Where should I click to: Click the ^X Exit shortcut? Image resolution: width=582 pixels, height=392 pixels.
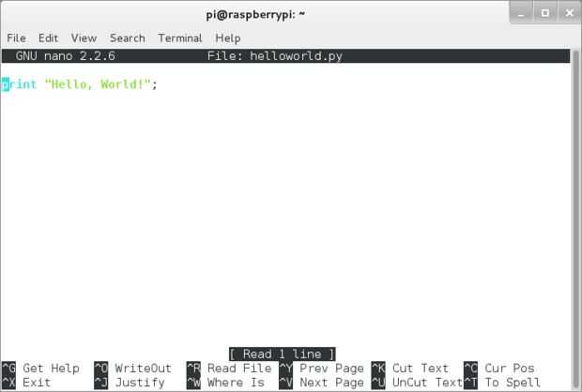click(x=26, y=383)
